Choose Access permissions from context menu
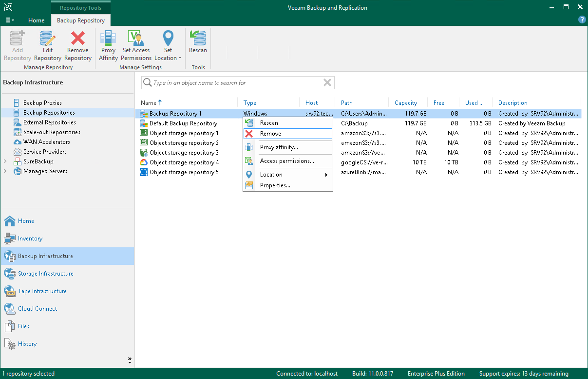 click(288, 161)
